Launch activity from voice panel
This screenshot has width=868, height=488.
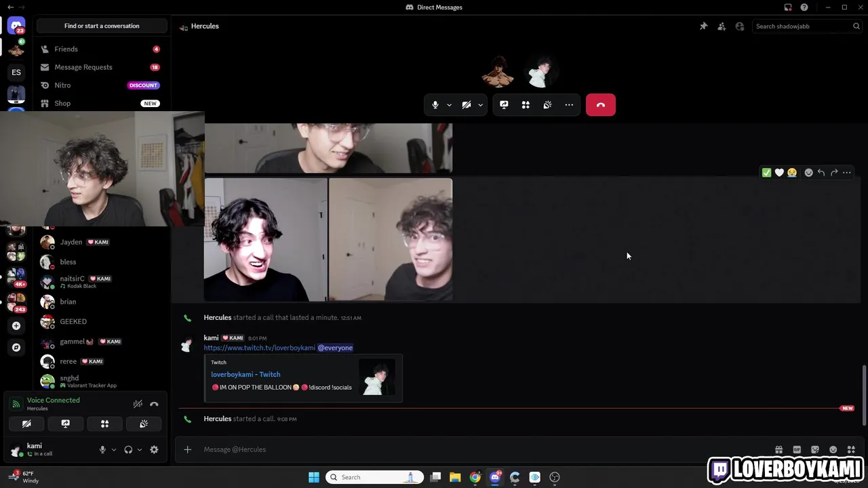click(x=105, y=424)
